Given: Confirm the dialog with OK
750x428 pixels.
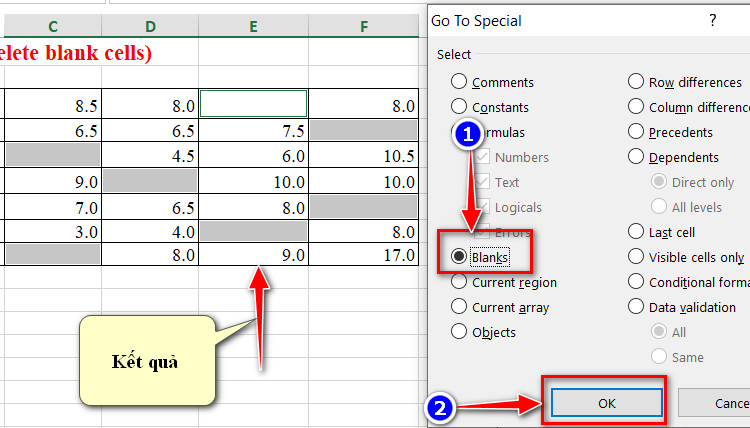Looking at the screenshot, I should tap(607, 403).
